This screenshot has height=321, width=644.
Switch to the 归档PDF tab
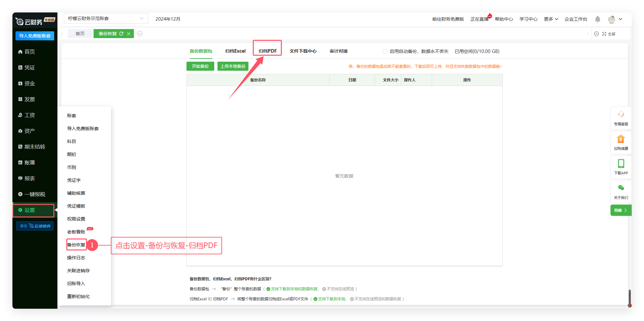(x=267, y=51)
